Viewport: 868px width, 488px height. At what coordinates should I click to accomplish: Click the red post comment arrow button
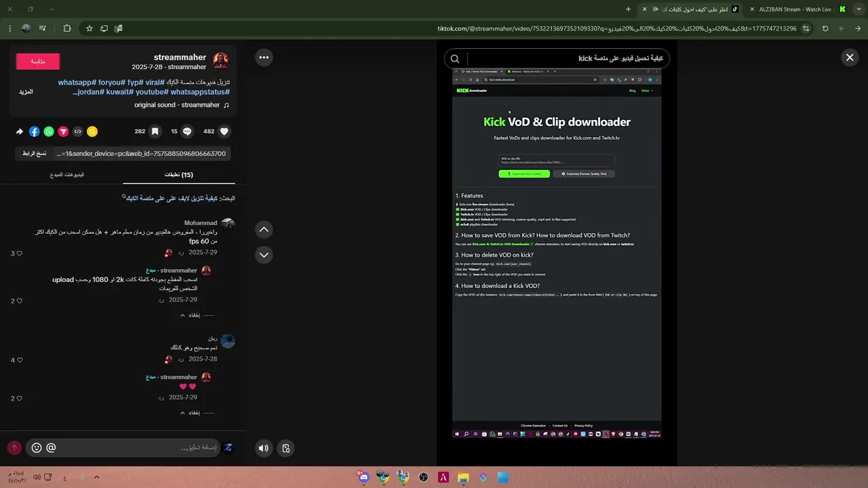(14, 448)
